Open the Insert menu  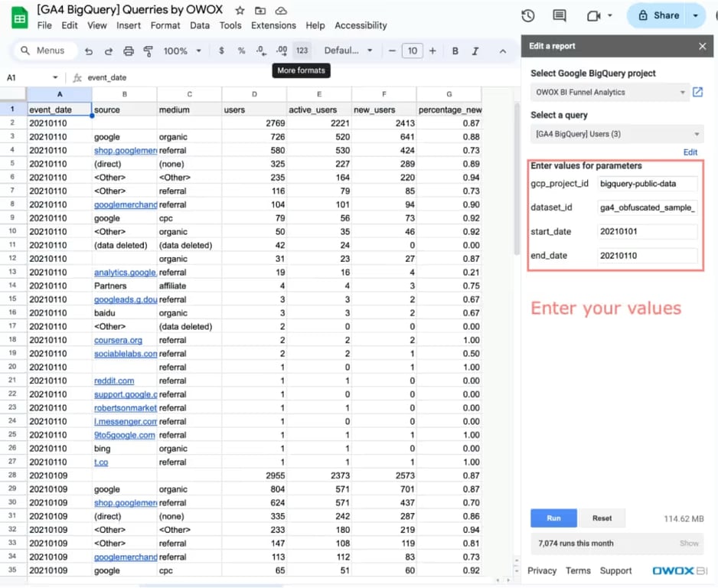(129, 25)
